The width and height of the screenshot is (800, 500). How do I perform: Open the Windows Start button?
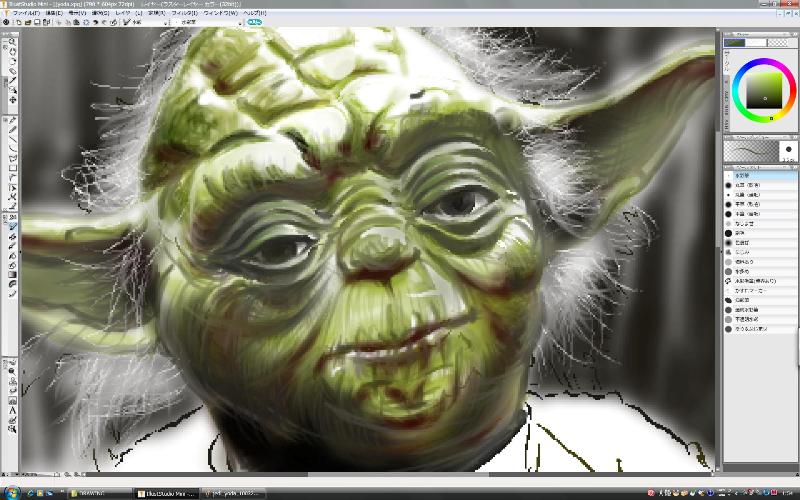11,493
